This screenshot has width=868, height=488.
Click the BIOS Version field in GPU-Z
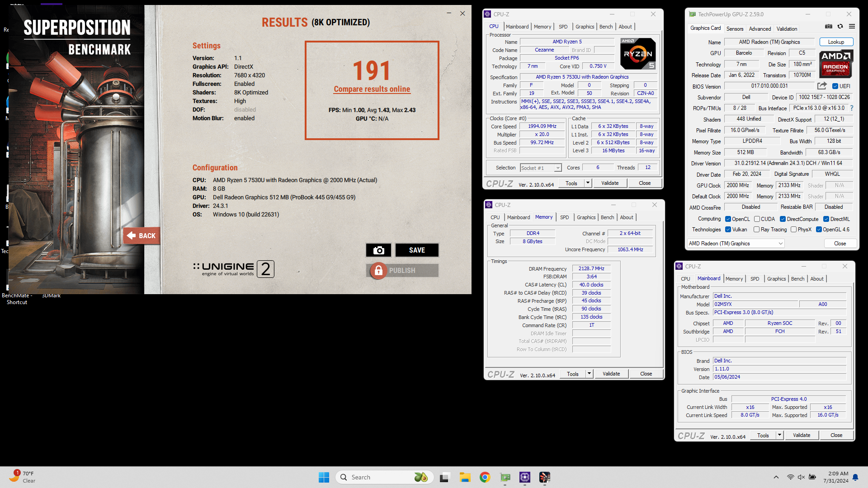click(x=769, y=86)
